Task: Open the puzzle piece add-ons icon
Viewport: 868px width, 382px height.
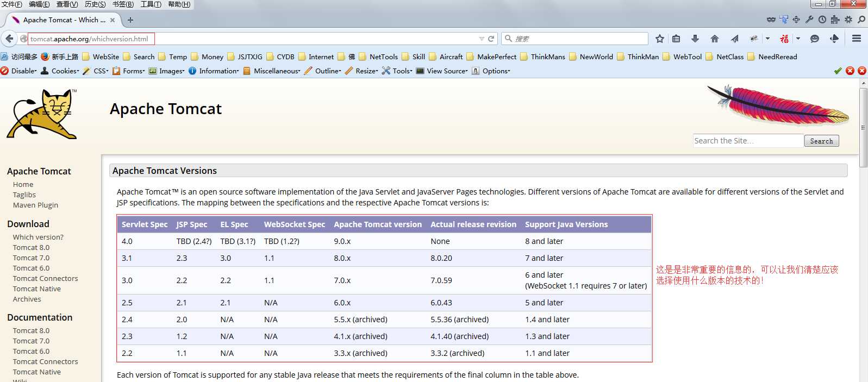Action: (x=835, y=20)
